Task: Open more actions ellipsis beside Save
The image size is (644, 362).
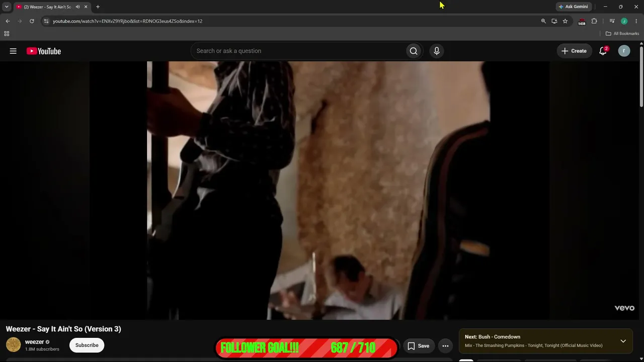Action: pyautogui.click(x=445, y=346)
